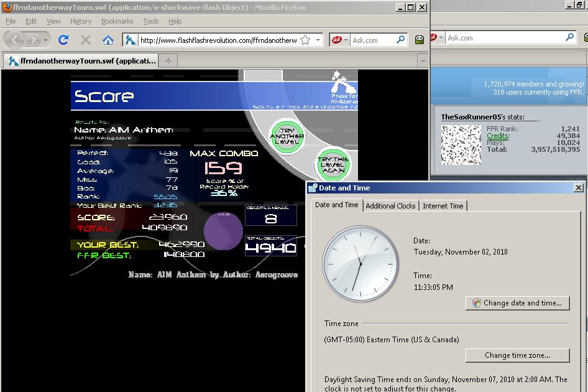Open the History menu
Image resolution: width=588 pixels, height=392 pixels.
81,21
